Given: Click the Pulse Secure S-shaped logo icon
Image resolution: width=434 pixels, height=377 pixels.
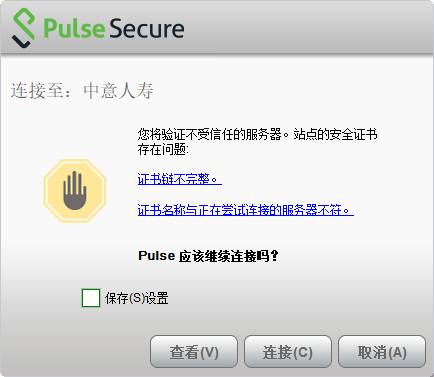Looking at the screenshot, I should [23, 28].
